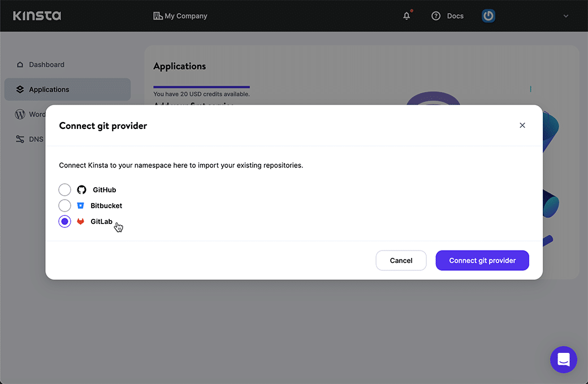This screenshot has width=588, height=384.
Task: Open Applications in the sidebar
Action: point(49,89)
